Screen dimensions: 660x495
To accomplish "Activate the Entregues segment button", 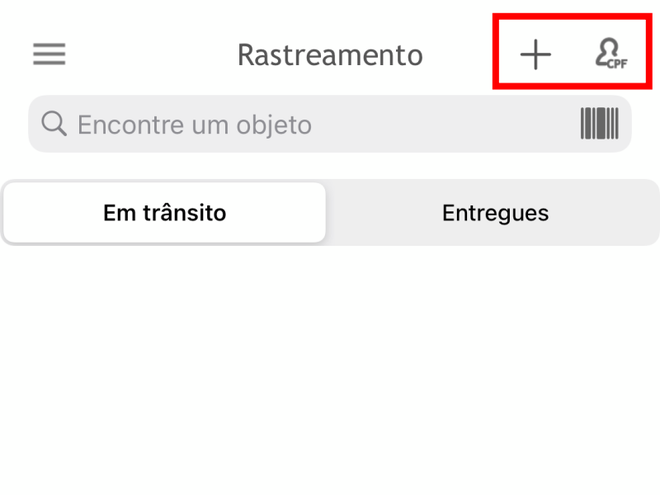I will click(495, 213).
